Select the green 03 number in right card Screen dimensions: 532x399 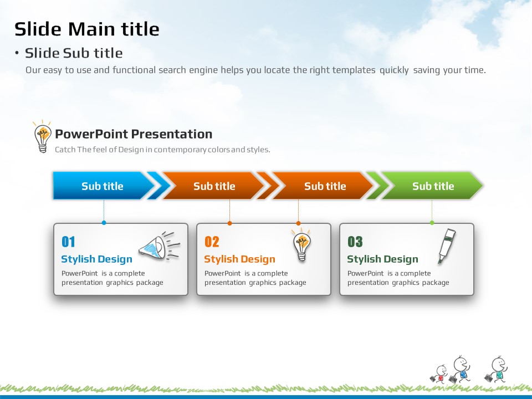tap(355, 242)
